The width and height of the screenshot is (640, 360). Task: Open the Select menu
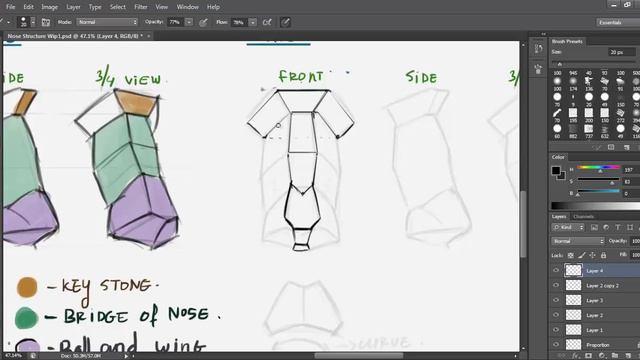[x=118, y=7]
